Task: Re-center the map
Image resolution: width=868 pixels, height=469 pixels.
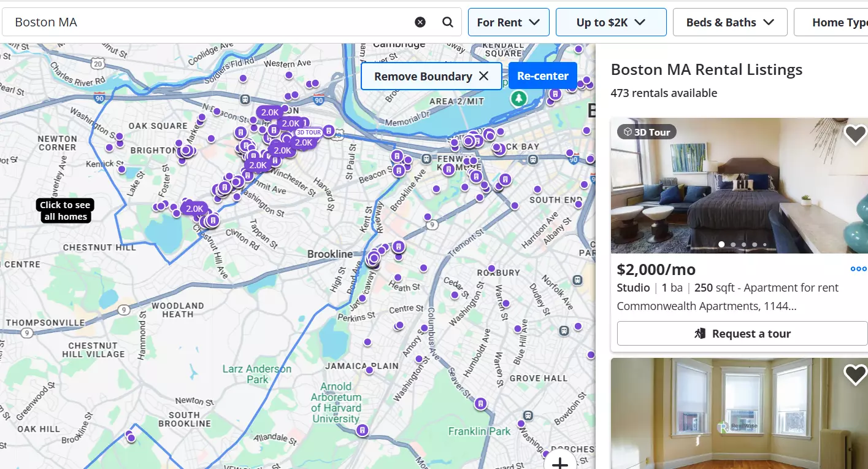Action: tap(543, 76)
